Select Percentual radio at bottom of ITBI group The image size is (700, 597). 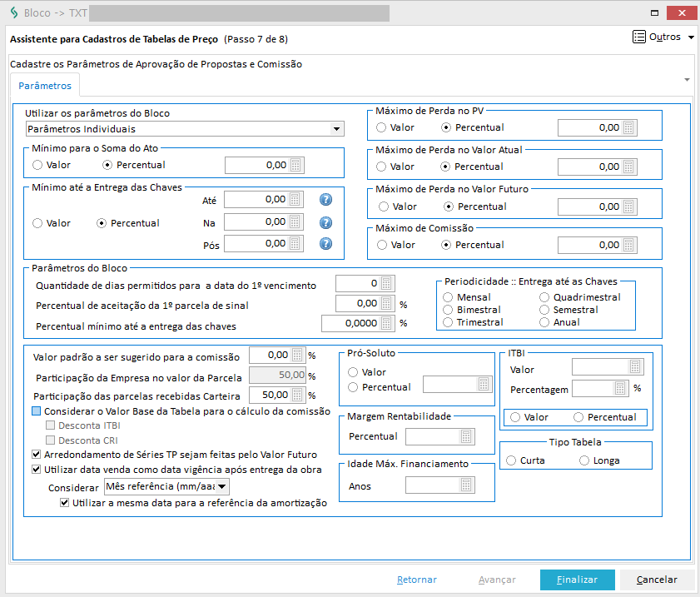[x=578, y=417]
